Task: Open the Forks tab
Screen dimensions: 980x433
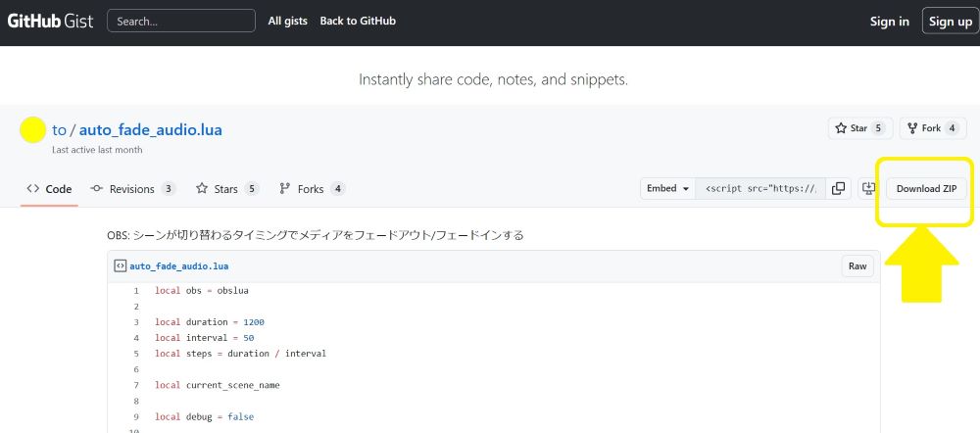Action: coord(312,189)
